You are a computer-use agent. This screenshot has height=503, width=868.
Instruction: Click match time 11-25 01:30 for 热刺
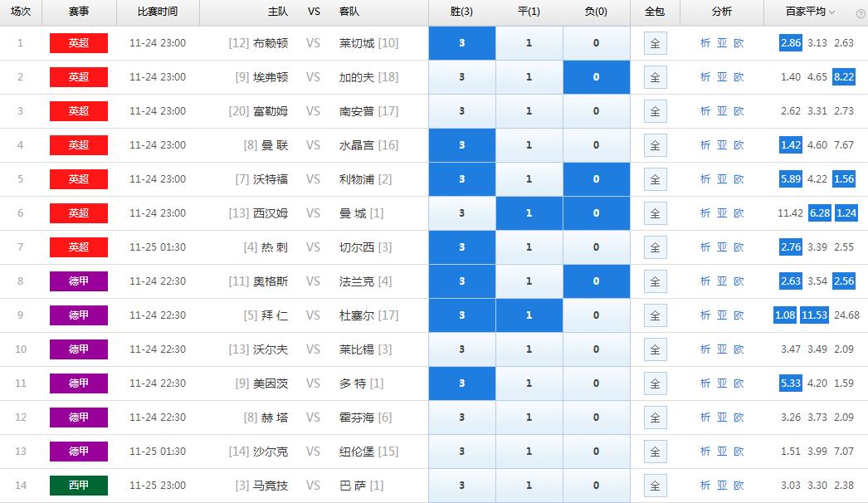point(158,247)
